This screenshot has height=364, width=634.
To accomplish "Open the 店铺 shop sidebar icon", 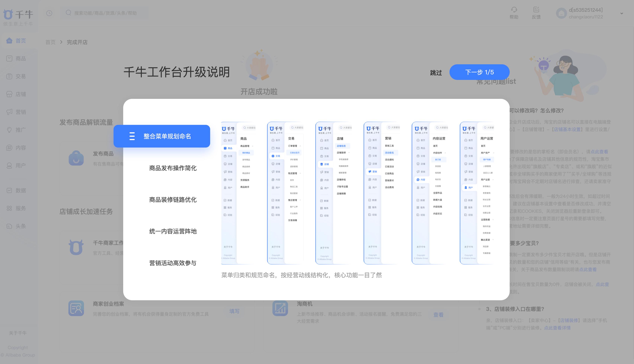I will point(9,94).
